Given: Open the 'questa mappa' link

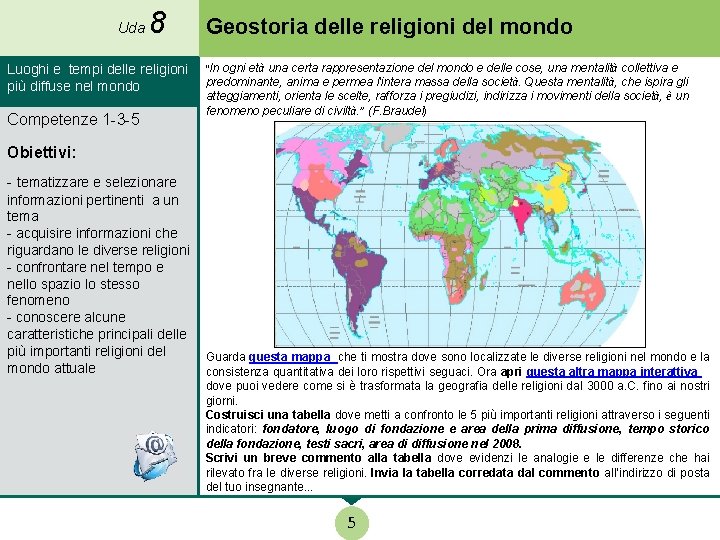Looking at the screenshot, I should click(292, 357).
